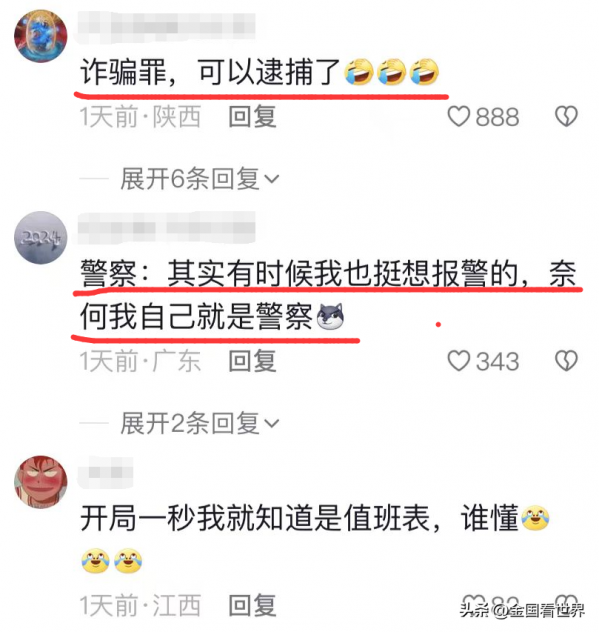600x632 pixels.
Task: Reply to the comment from 江西
Action: 253,605
